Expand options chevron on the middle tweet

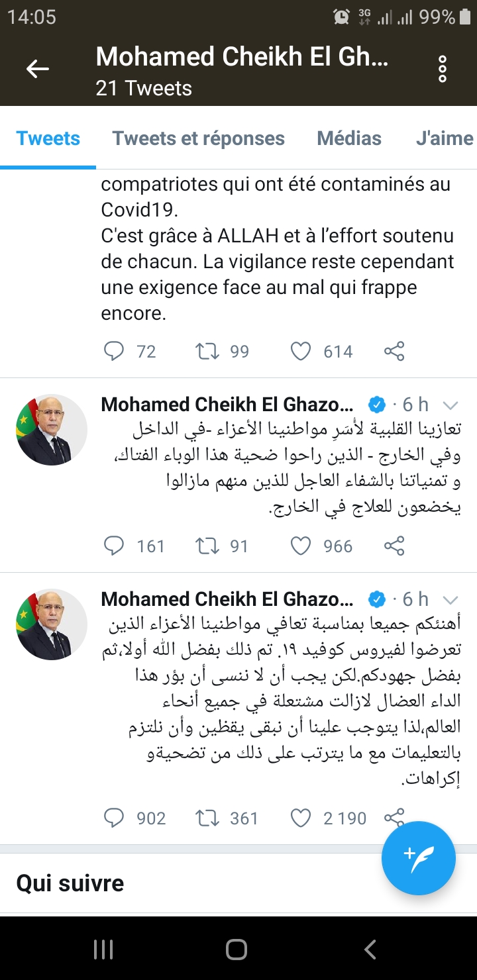[x=450, y=405]
